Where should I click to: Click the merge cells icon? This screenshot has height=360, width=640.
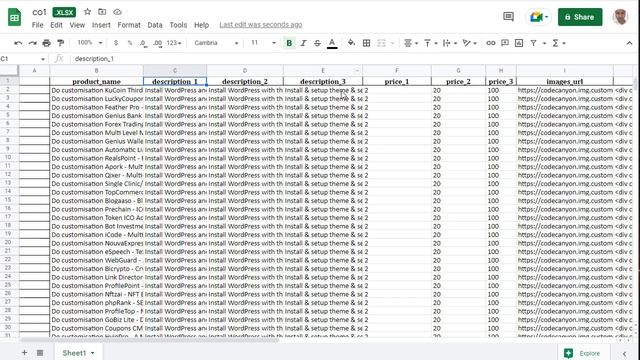click(381, 43)
